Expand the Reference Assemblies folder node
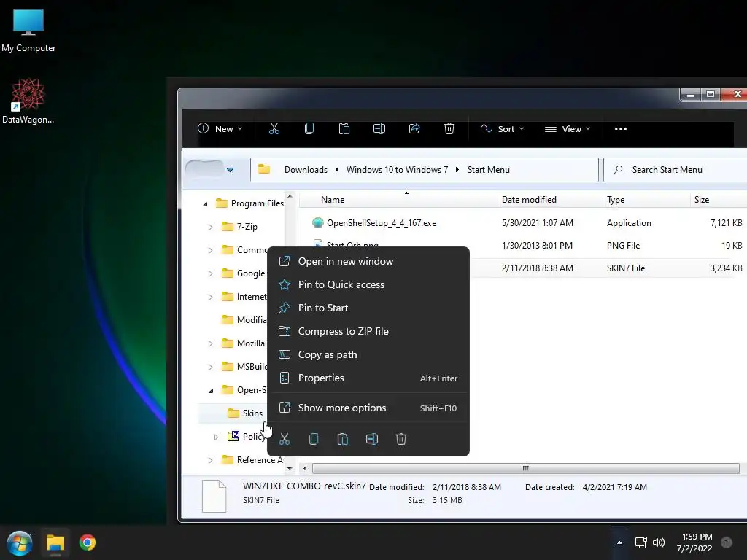Image resolution: width=747 pixels, height=560 pixels. click(x=210, y=461)
